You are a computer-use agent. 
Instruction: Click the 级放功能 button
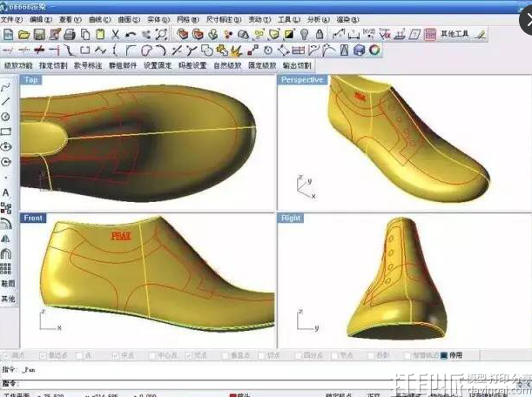[x=18, y=65]
